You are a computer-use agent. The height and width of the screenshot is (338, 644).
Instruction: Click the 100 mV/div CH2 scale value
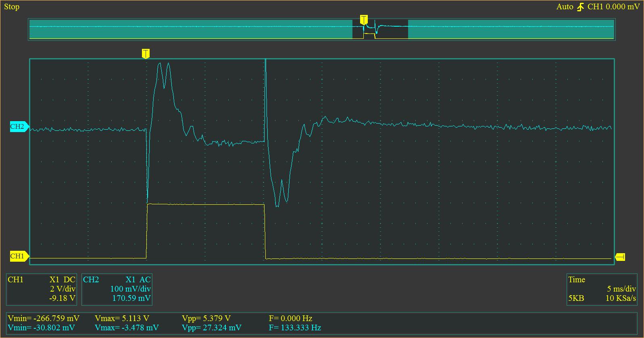click(130, 289)
